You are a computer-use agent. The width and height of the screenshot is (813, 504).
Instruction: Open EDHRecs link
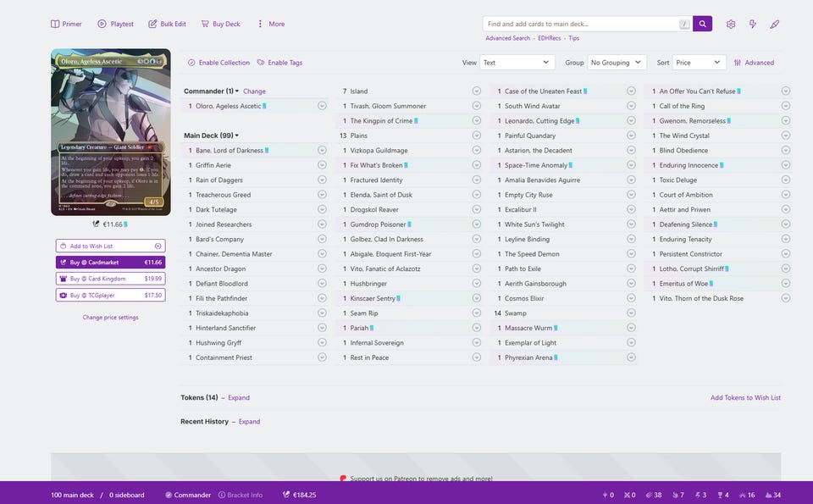pos(549,38)
